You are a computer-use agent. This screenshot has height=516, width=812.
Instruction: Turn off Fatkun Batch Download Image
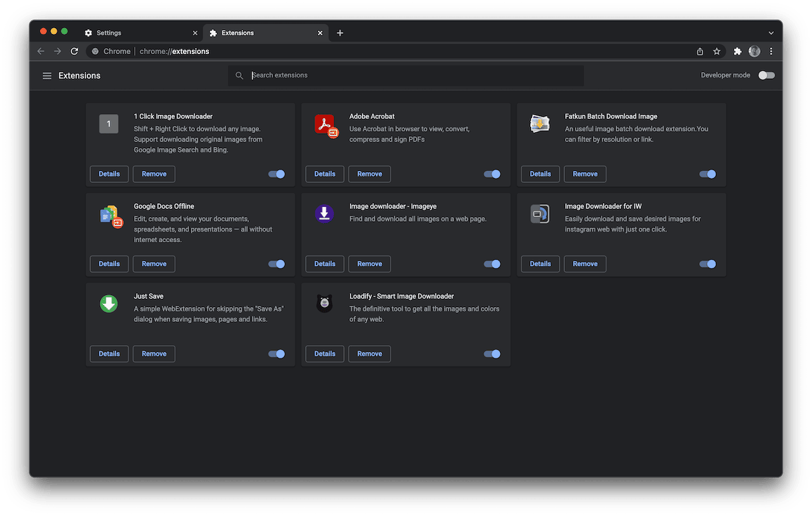coord(708,174)
